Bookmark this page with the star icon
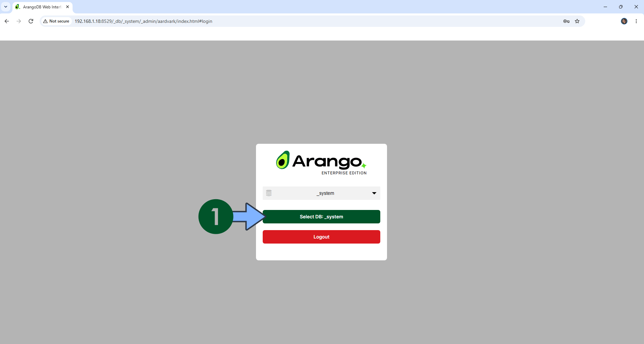The height and width of the screenshot is (344, 644). pos(577,21)
